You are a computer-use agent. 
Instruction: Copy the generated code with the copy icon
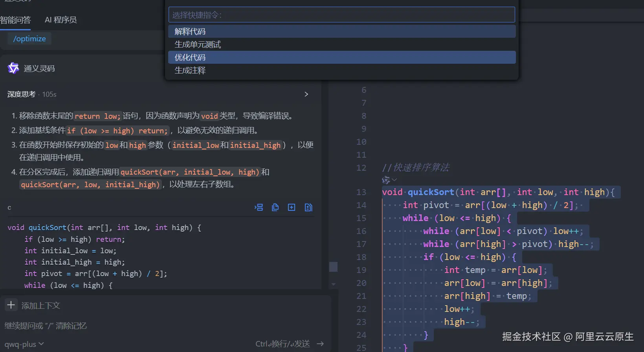tap(275, 207)
